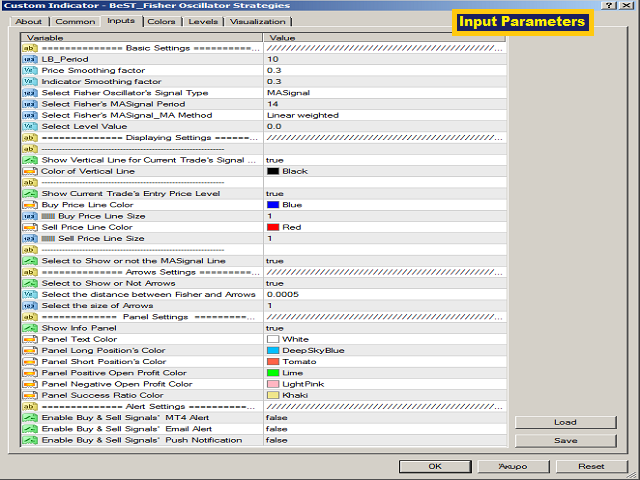Click the bool icon beside Show Vertical Line row

(x=30, y=160)
